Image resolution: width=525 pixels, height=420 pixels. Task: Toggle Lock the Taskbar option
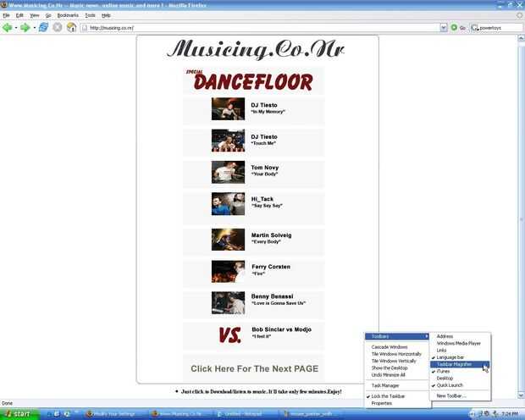click(x=397, y=396)
